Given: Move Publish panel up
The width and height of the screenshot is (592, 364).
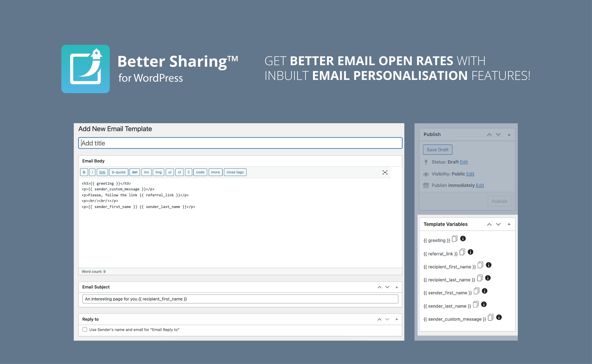Looking at the screenshot, I should point(489,135).
